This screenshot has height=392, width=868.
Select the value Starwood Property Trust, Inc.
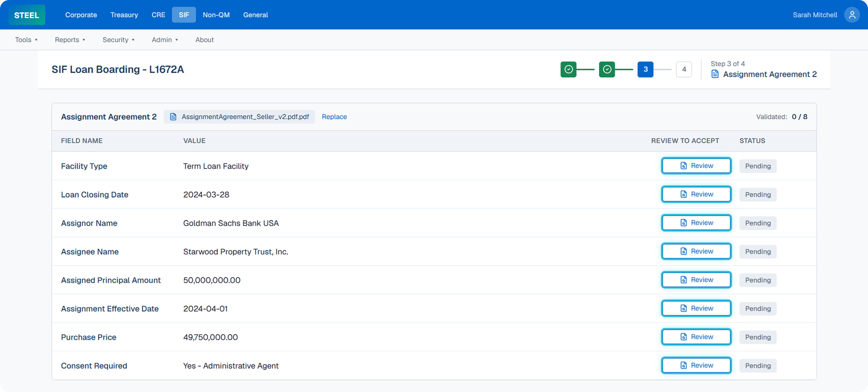(x=235, y=252)
